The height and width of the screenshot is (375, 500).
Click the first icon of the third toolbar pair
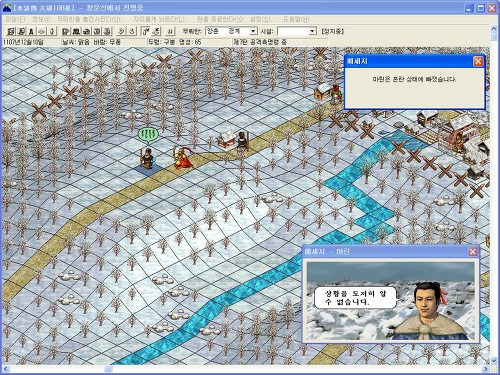[122, 31]
